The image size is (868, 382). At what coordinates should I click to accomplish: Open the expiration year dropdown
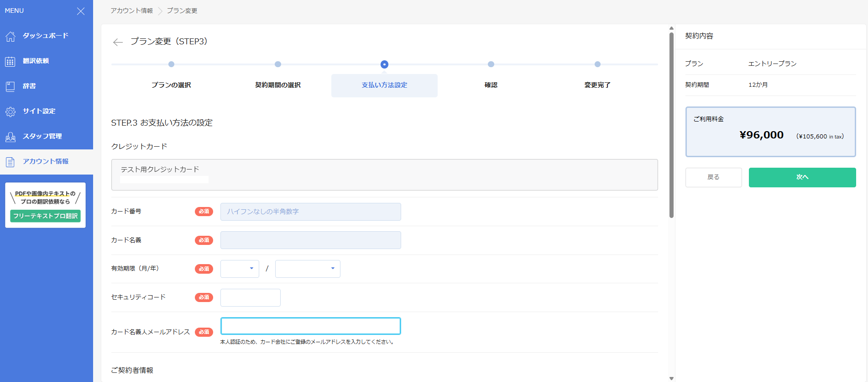click(x=308, y=269)
